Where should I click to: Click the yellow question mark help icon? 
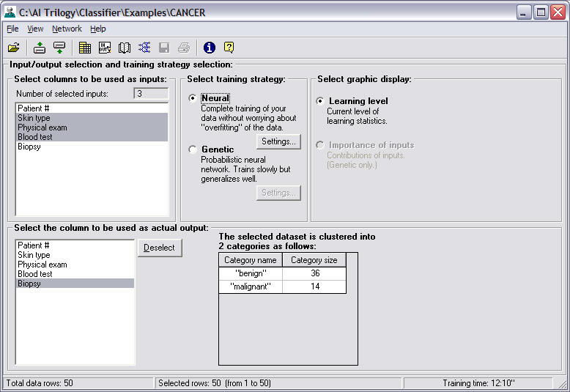point(229,48)
